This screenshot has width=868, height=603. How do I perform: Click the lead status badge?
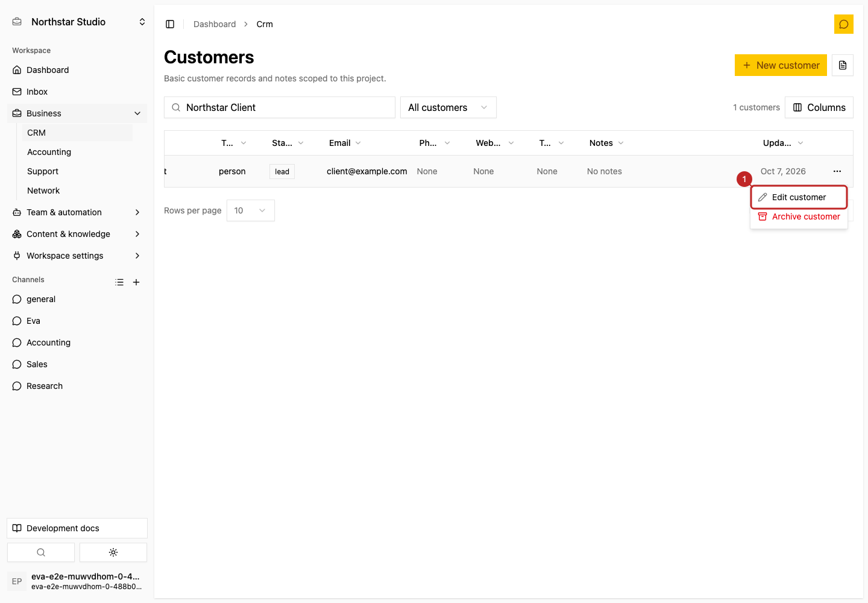[x=282, y=172]
